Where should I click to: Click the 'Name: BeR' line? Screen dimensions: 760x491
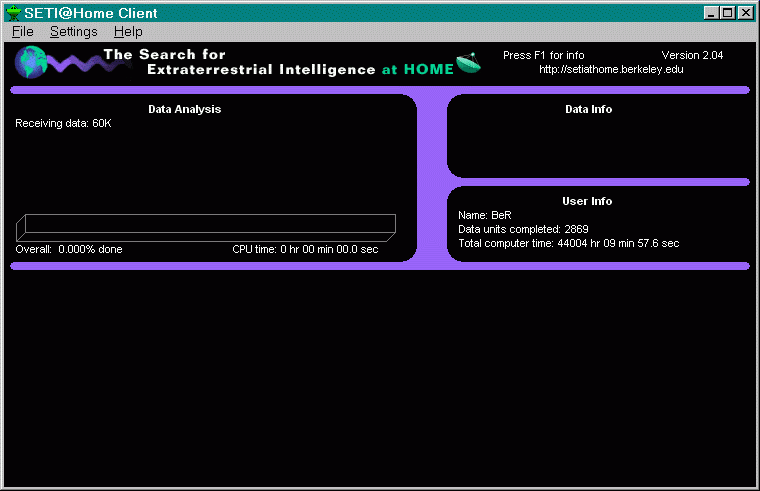(x=485, y=215)
